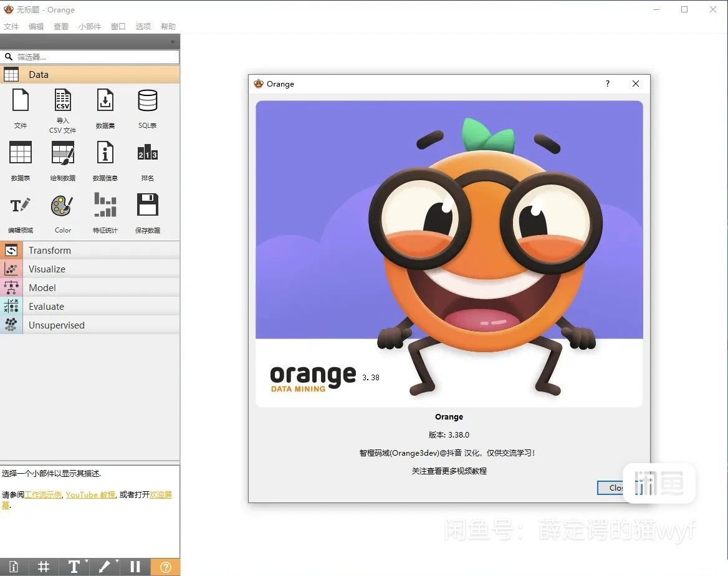Select the 绘制数据 (Paint Data) widget
Viewport: 728px width, 576px height.
pyautogui.click(x=63, y=153)
